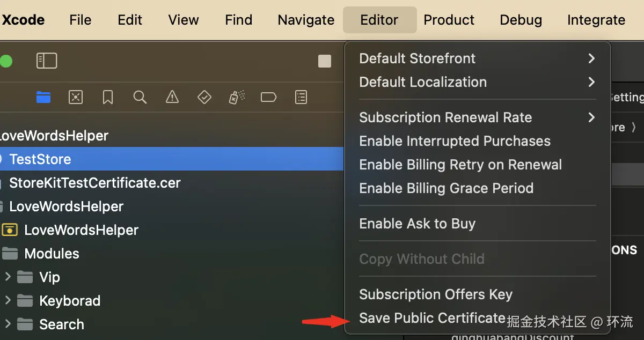
Task: Open the Breakpoint navigator icon
Action: pos(268,97)
